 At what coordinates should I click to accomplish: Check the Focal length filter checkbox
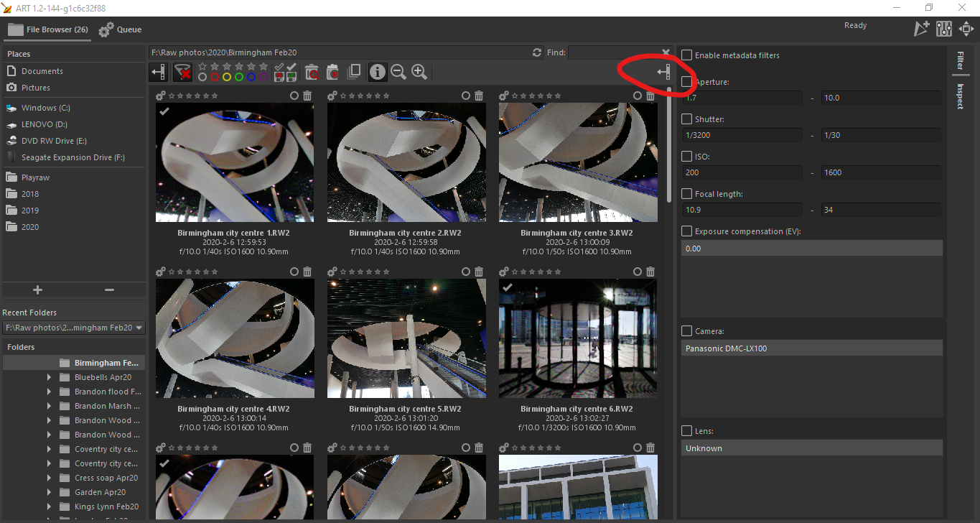click(x=687, y=194)
